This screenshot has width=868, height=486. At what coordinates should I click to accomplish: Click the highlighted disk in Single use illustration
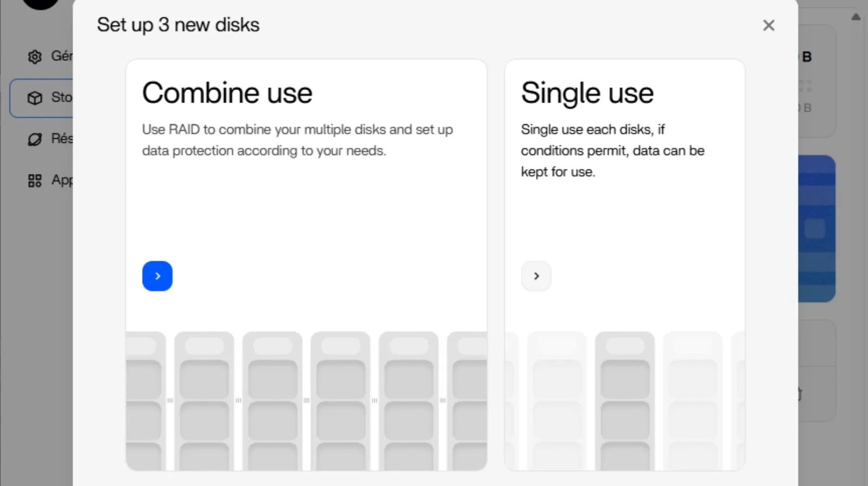pos(624,400)
